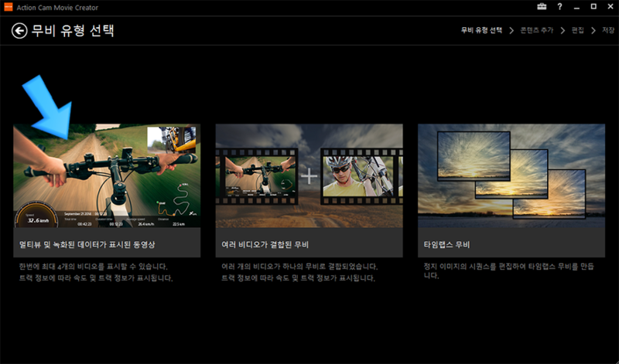Go to the 저장 step

click(607, 30)
